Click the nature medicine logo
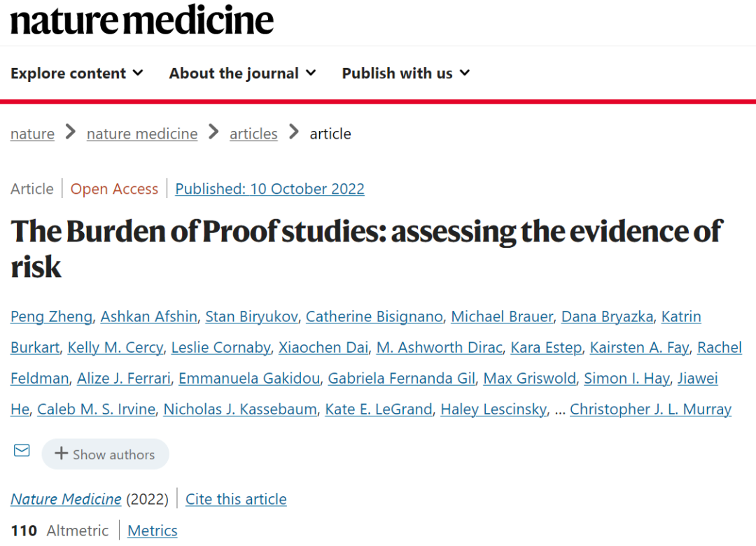This screenshot has width=756, height=546. (x=142, y=20)
